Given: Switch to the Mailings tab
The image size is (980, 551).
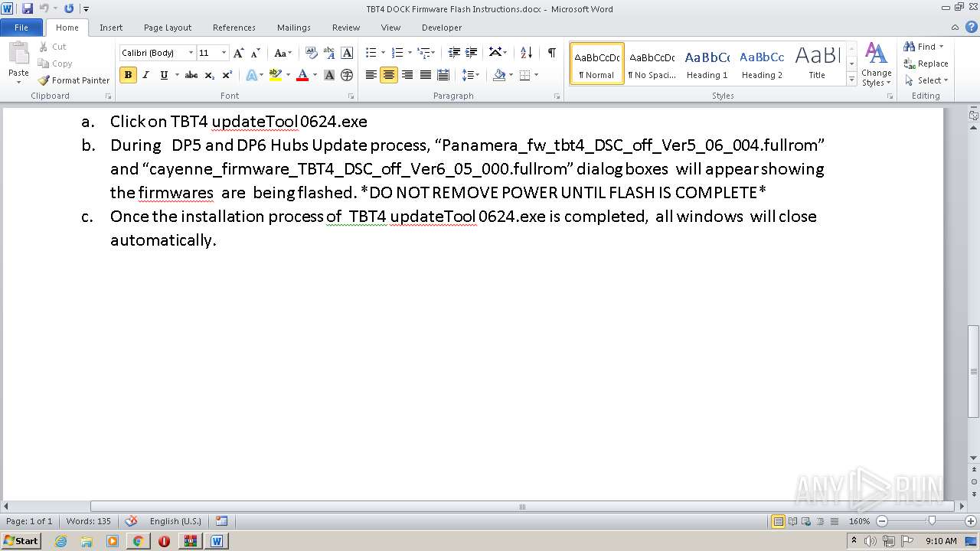Looking at the screenshot, I should click(294, 28).
